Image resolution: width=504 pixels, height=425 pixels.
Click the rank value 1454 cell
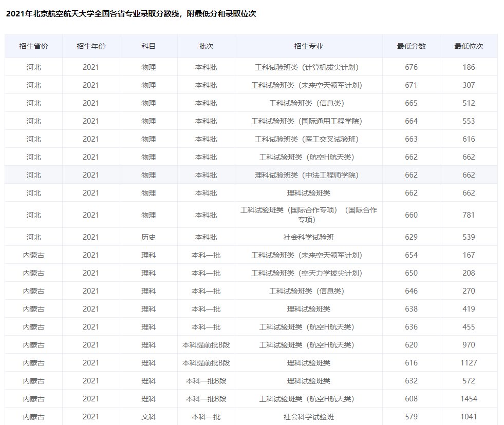coord(469,399)
